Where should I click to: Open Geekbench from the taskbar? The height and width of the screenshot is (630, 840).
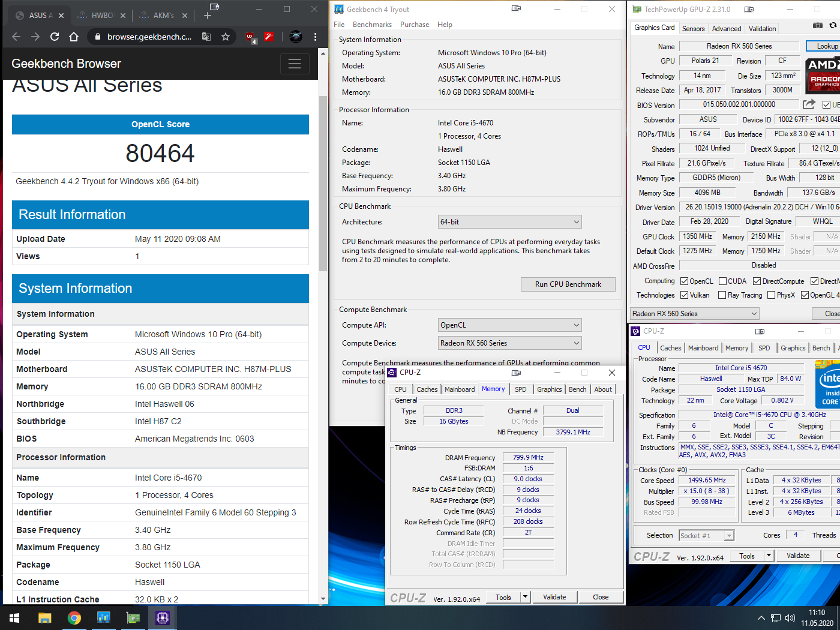point(103,617)
